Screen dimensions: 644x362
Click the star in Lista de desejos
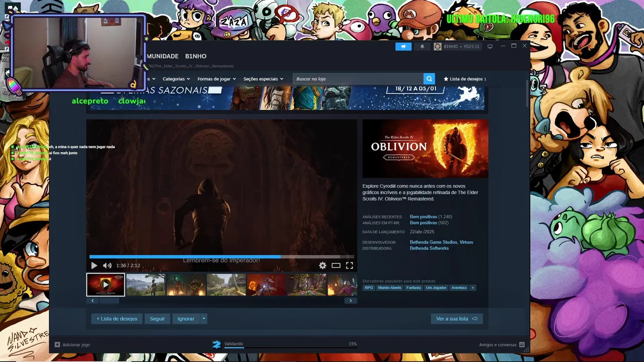click(x=446, y=79)
